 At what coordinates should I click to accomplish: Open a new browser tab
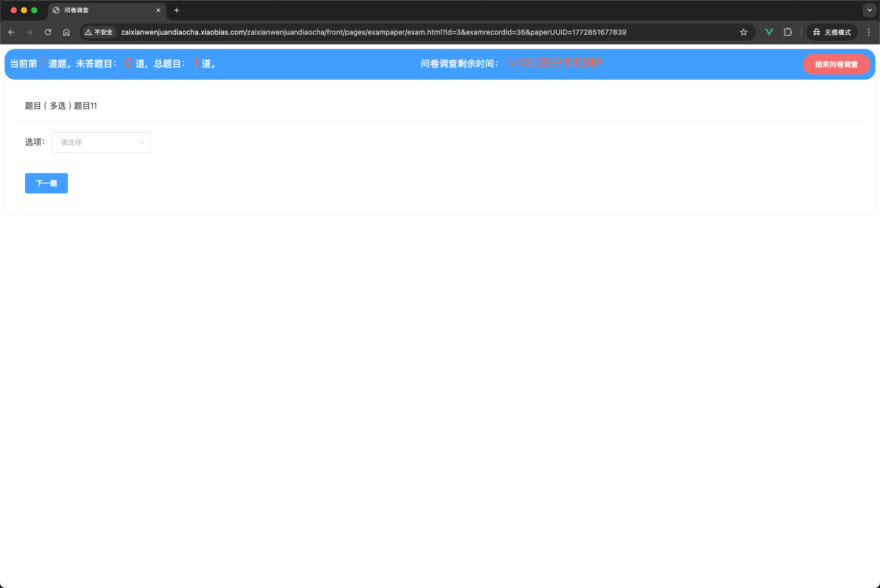pos(177,10)
